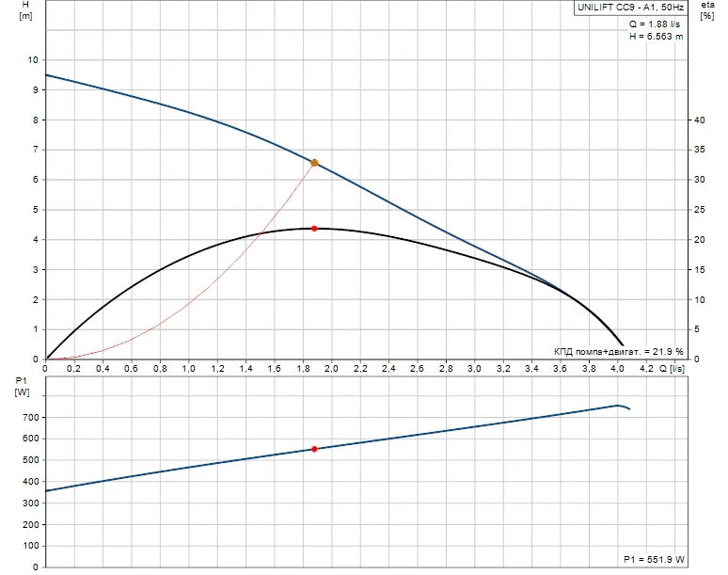The image size is (728, 575).
Task: Click the P1 = 551.9 W label
Action: (x=654, y=558)
